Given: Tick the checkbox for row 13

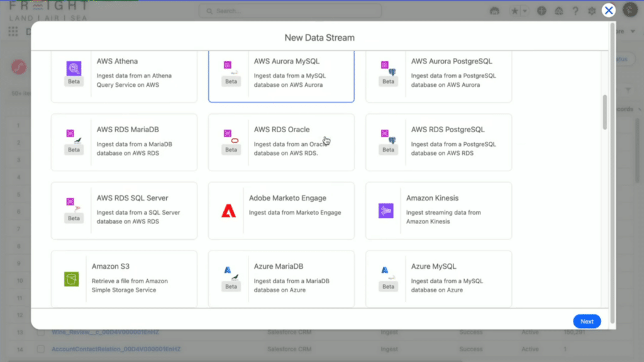Looking at the screenshot, I should [x=40, y=332].
